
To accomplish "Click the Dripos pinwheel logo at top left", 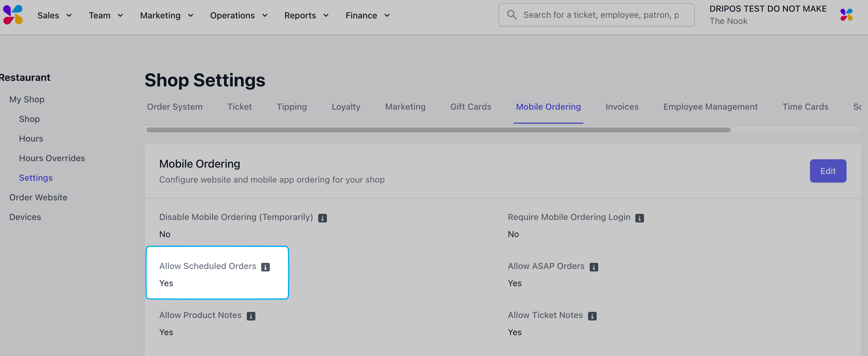I will click(13, 15).
